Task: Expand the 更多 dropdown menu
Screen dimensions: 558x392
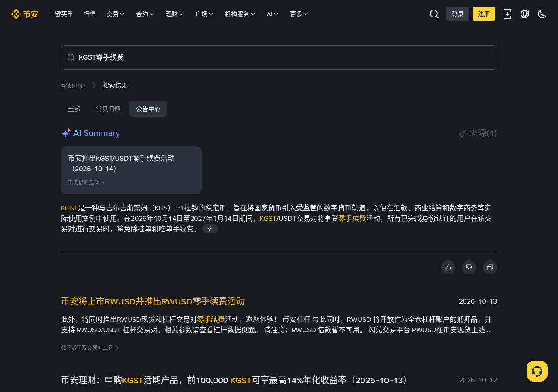Action: point(299,14)
